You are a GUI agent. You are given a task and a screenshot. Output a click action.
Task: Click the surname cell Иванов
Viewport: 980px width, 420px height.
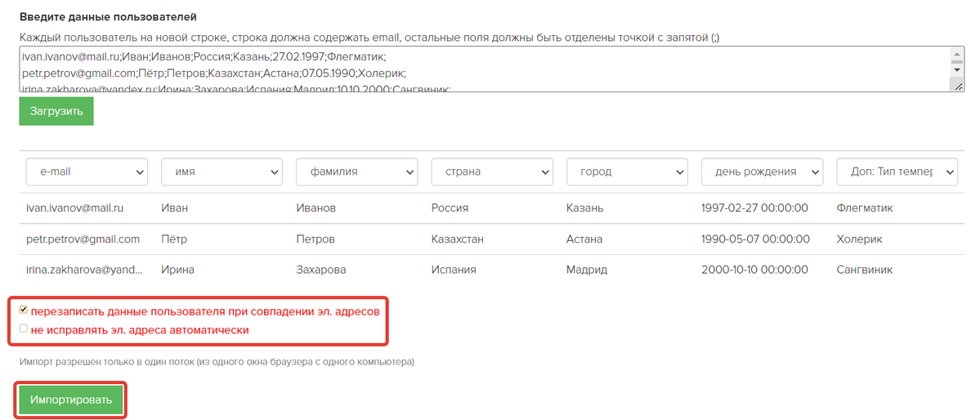click(316, 208)
